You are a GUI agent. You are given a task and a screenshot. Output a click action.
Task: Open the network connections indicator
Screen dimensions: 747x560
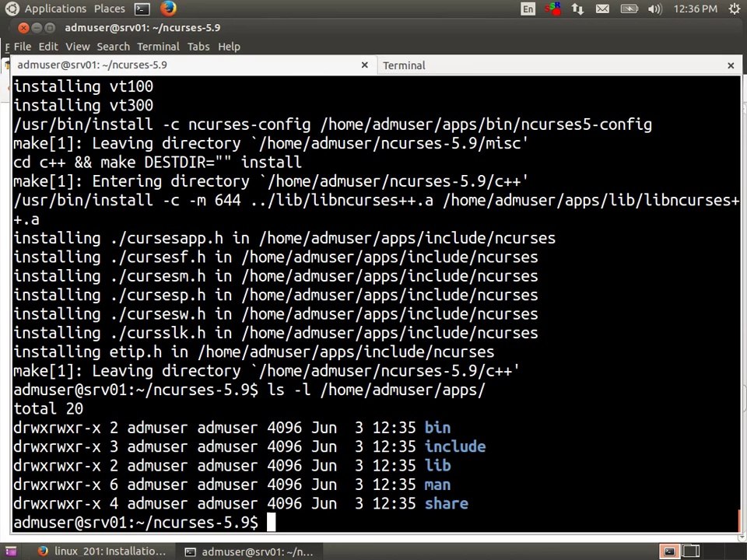(578, 9)
